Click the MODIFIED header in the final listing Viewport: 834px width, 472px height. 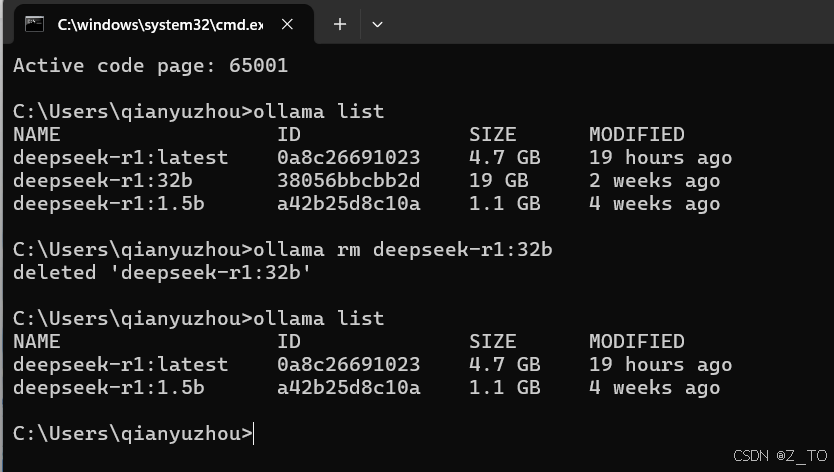tap(637, 342)
